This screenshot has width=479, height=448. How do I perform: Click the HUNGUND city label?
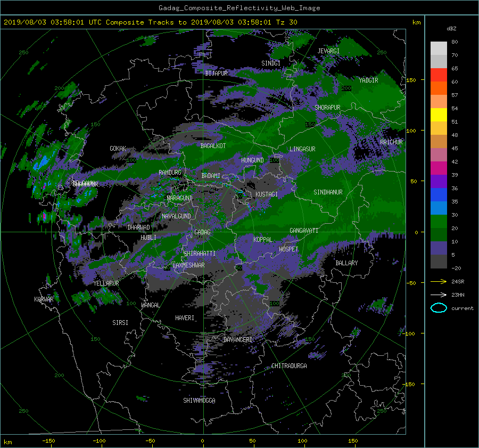coord(252,160)
